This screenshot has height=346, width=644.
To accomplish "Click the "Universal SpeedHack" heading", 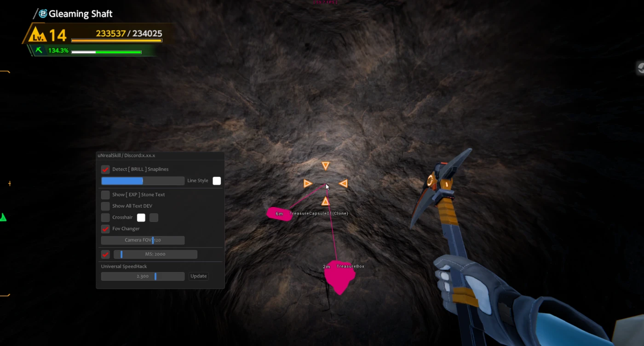I will [x=124, y=267].
